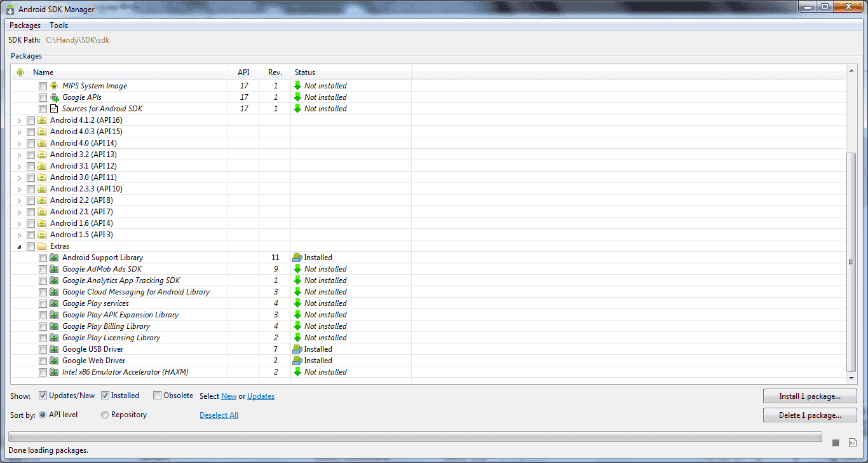Click the Sources for Android SDK document icon
Image resolution: width=868 pixels, height=463 pixels.
[54, 109]
